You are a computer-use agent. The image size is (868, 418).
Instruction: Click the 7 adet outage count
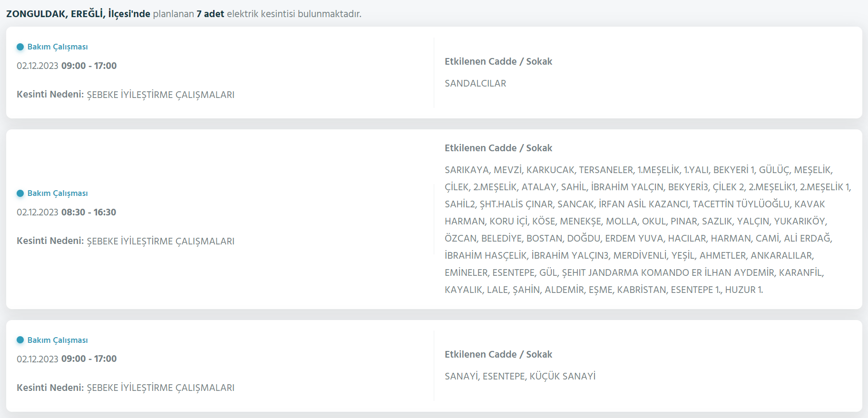[210, 14]
